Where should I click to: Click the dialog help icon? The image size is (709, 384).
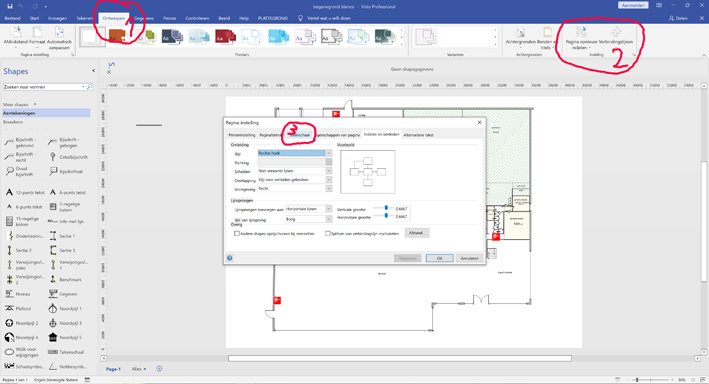tap(230, 258)
